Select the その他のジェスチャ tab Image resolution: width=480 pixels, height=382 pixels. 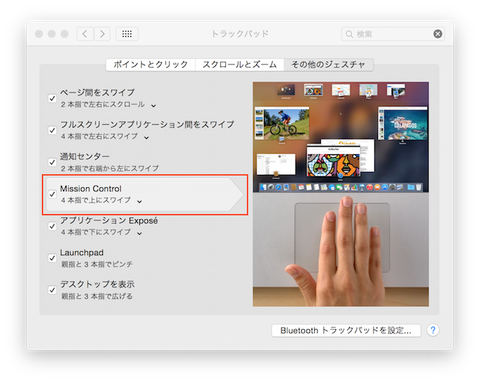click(328, 64)
